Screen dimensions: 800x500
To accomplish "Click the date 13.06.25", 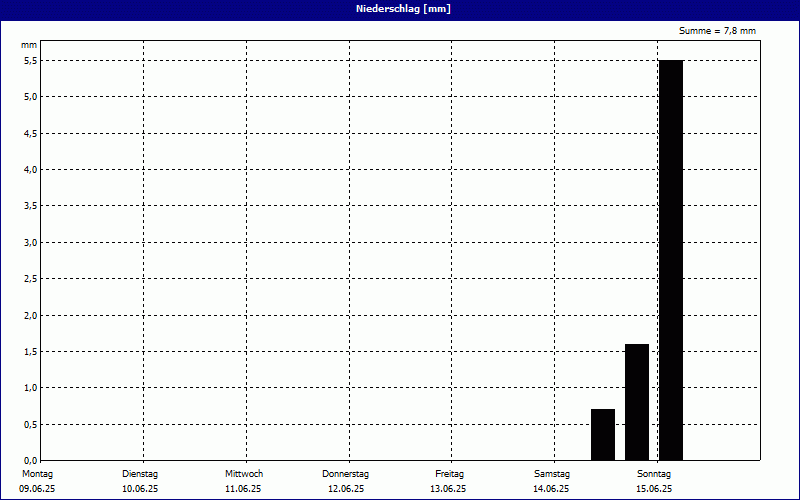I will 448,489.
